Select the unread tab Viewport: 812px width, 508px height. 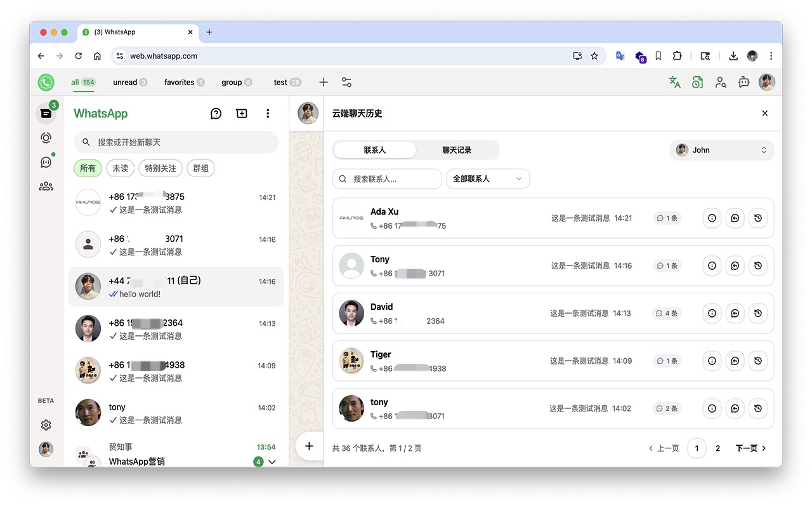click(x=130, y=82)
